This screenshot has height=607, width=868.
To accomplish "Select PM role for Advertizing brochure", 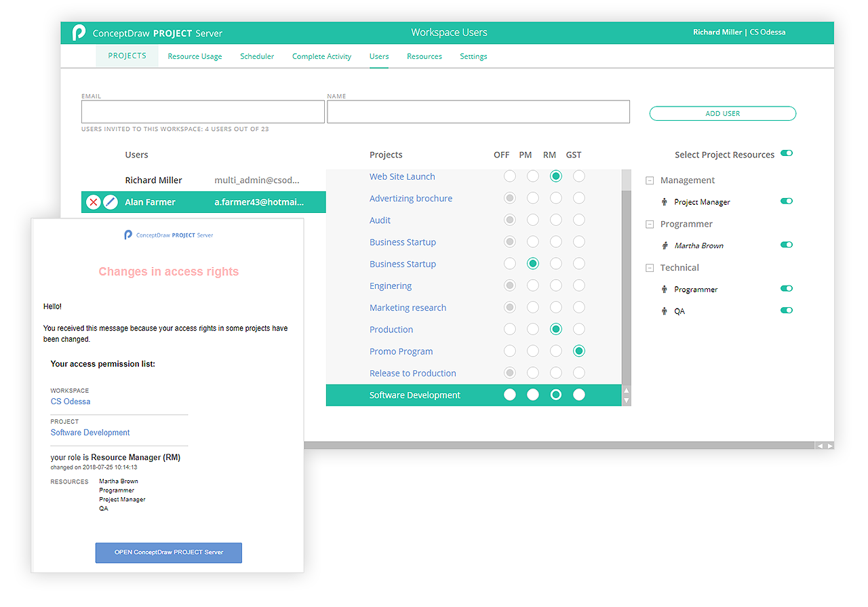I will tap(533, 198).
